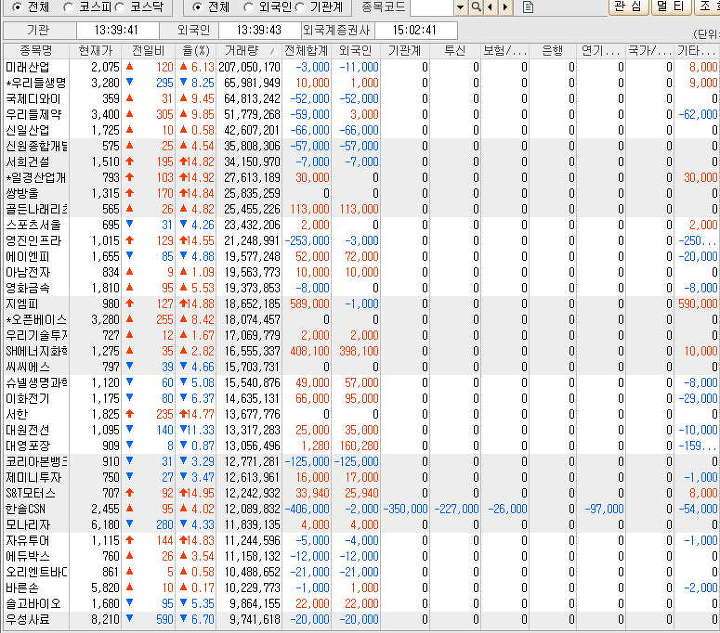Click the 207,050,170 volume cell

pos(249,67)
